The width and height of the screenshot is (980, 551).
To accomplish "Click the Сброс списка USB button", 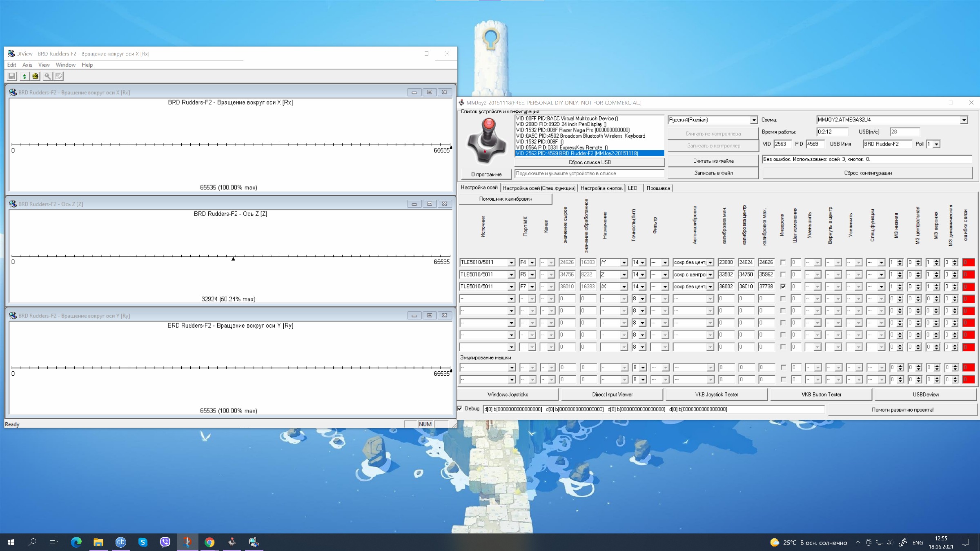I will point(589,162).
